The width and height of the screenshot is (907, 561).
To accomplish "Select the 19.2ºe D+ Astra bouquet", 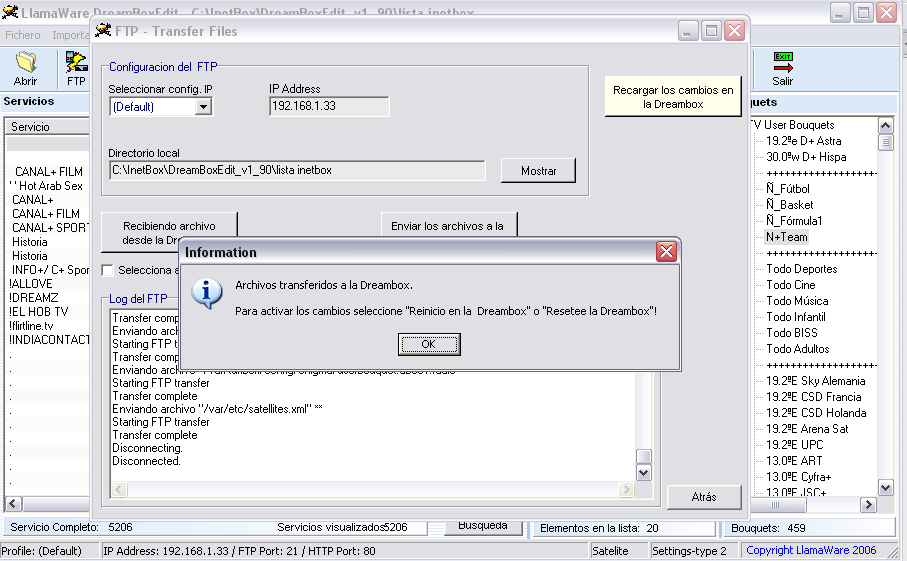I will pyautogui.click(x=803, y=141).
